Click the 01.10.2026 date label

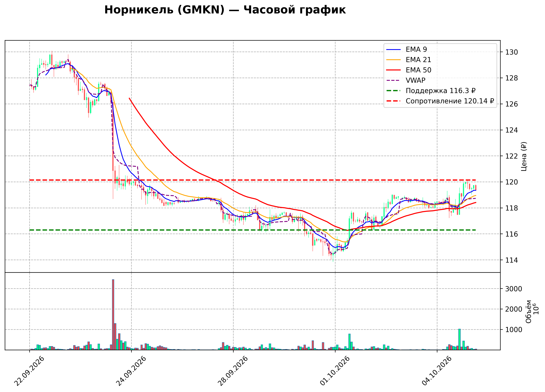click(x=335, y=371)
